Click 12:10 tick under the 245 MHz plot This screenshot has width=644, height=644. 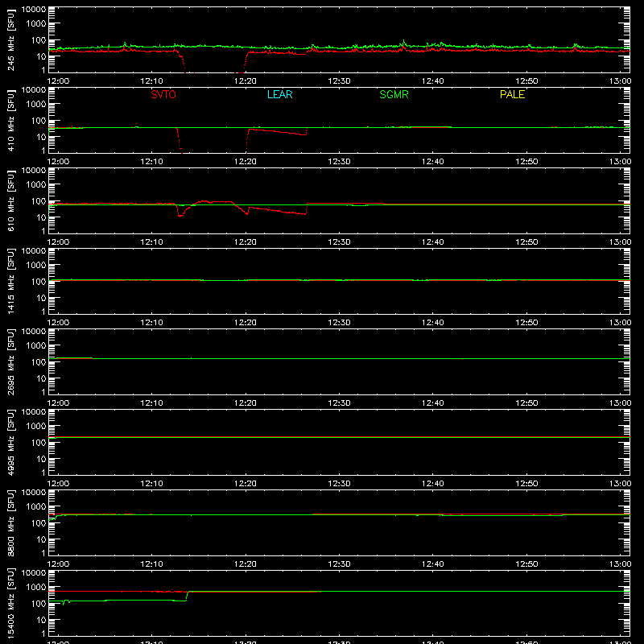[x=151, y=81]
